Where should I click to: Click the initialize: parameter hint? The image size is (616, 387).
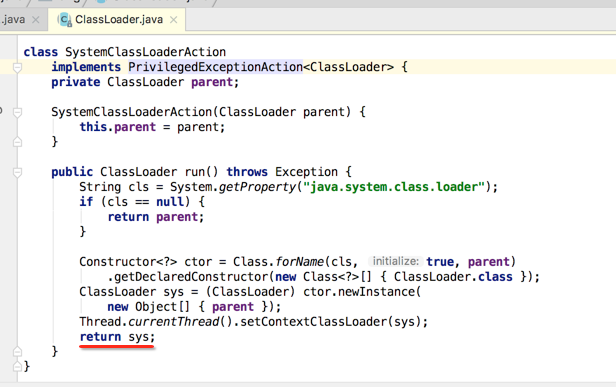point(396,261)
